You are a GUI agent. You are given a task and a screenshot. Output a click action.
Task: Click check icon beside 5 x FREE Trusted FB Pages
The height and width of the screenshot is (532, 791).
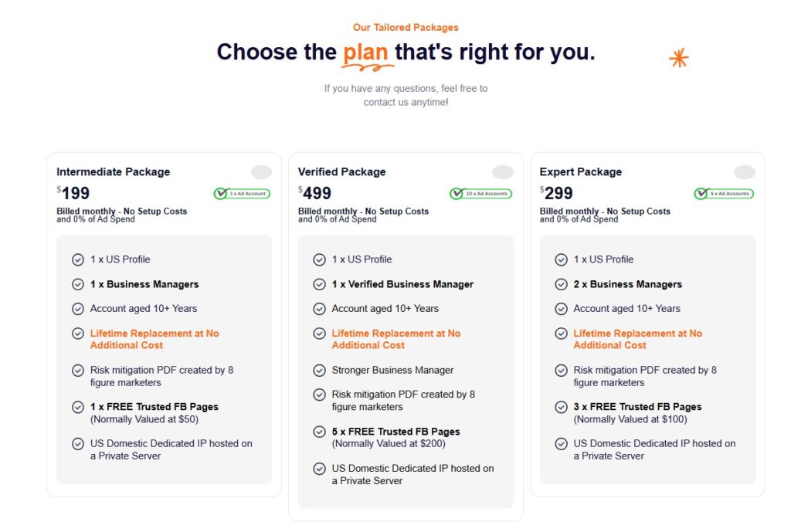click(320, 432)
